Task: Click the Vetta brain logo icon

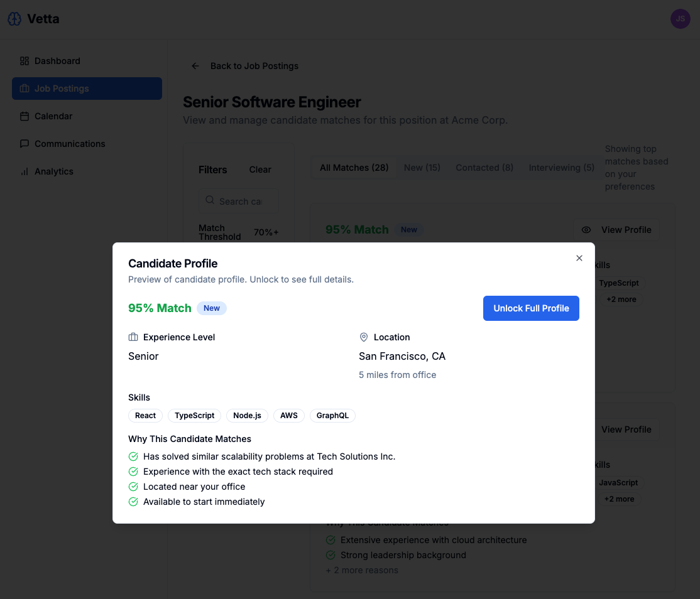Action: (x=14, y=19)
